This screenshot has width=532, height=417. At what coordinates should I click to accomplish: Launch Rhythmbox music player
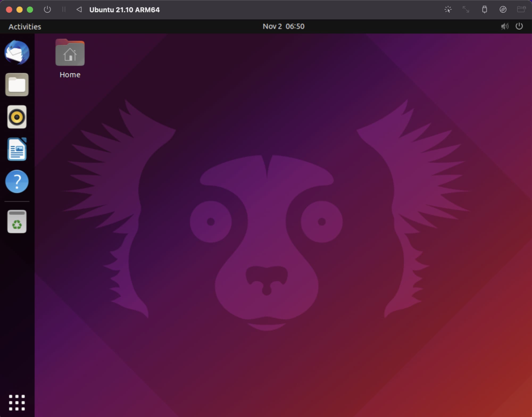tap(17, 117)
